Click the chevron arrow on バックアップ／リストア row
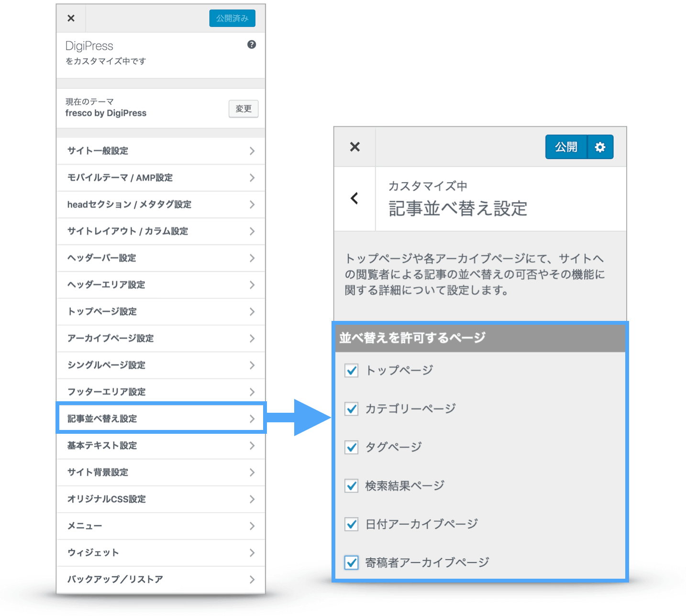 coord(252,580)
